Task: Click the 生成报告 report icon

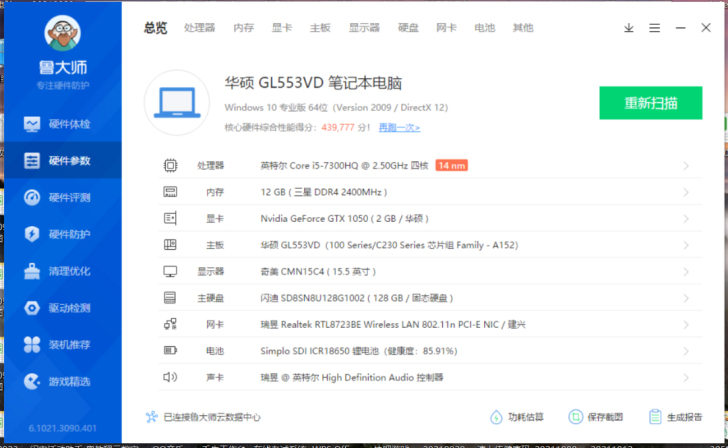Action: tap(655, 417)
